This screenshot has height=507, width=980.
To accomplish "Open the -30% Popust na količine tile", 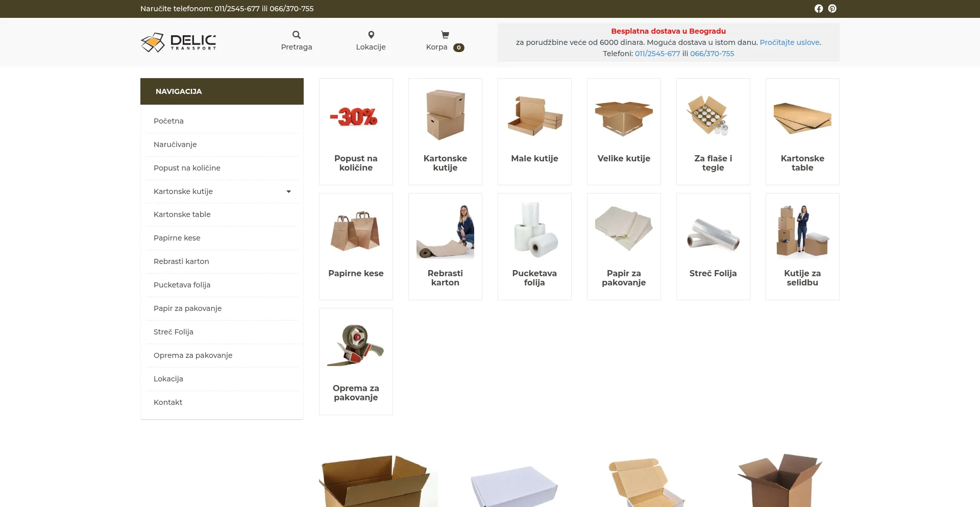I will pos(356,132).
